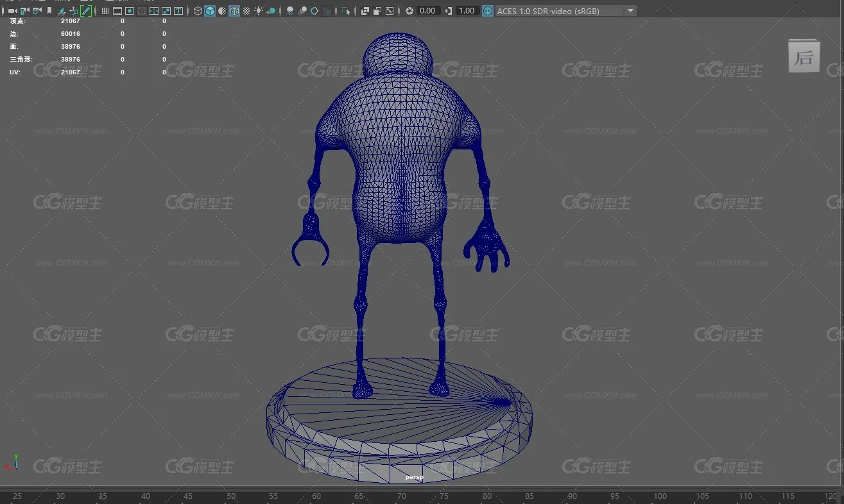Screen dimensions: 844x504
Task: Click the view cube face labeled 后
Action: (x=804, y=57)
